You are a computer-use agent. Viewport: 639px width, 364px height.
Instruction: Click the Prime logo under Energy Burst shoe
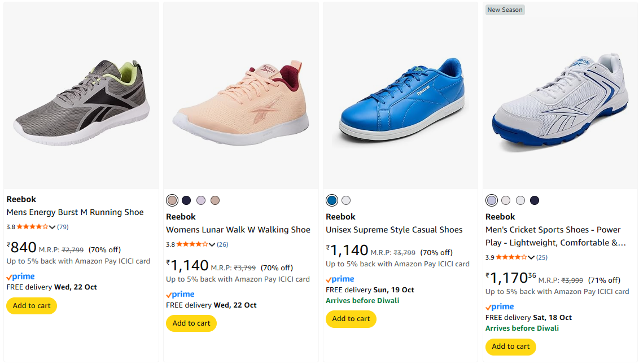20,277
